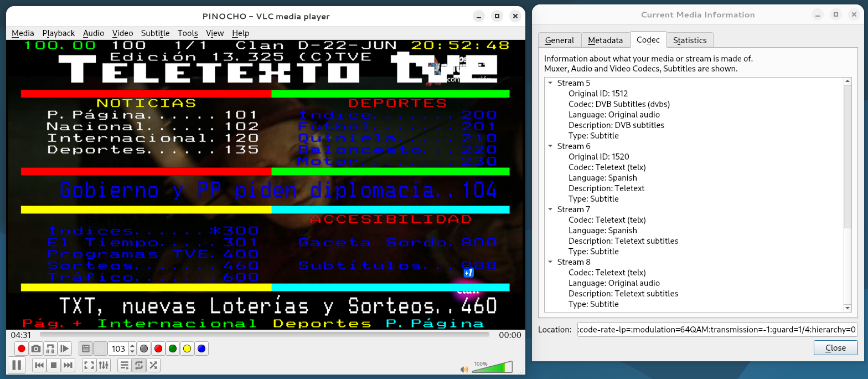Image resolution: width=868 pixels, height=379 pixels.
Task: Collapse Stream 6 using its arrow
Action: coord(551,146)
